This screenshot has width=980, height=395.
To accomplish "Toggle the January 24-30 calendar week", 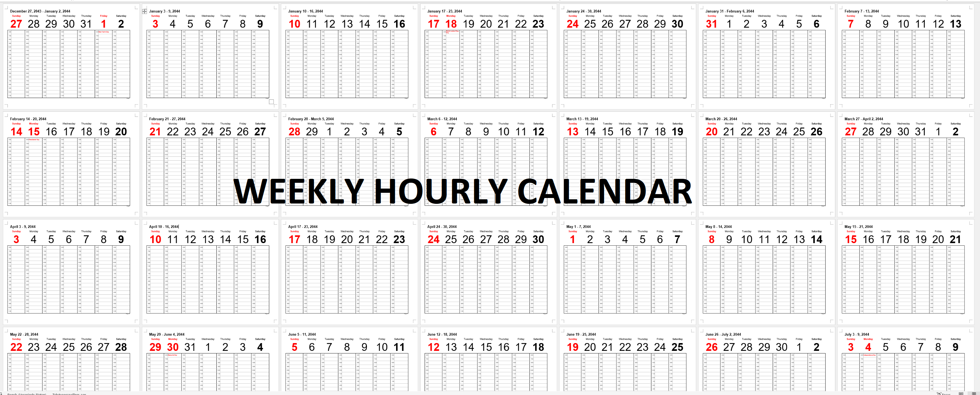I will [x=626, y=56].
